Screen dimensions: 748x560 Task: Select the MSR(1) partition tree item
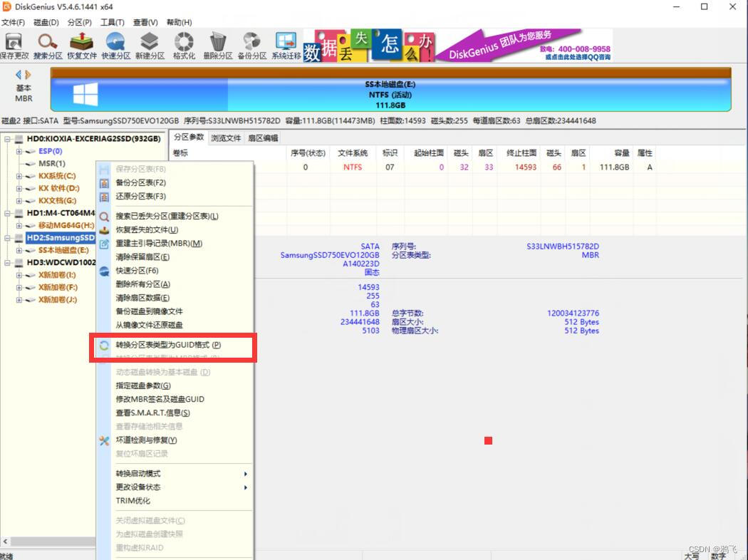52,164
